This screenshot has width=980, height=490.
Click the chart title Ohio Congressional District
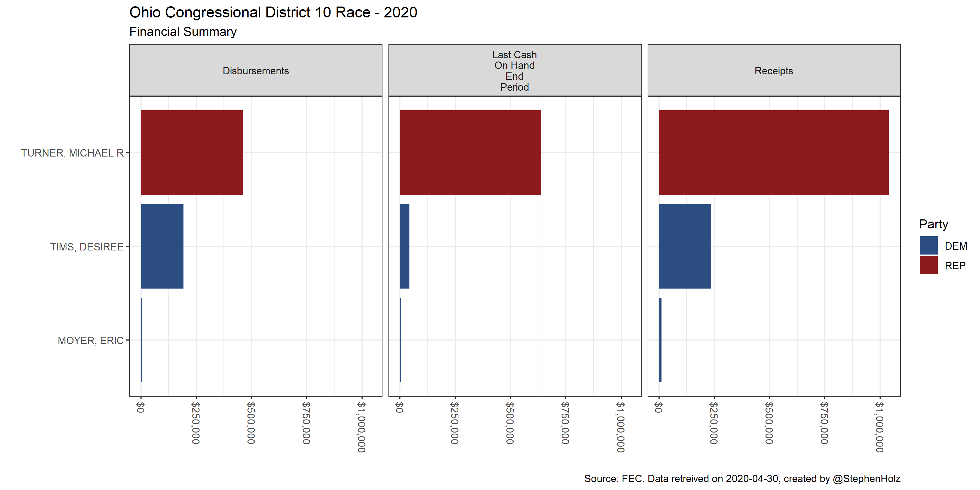[273, 13]
